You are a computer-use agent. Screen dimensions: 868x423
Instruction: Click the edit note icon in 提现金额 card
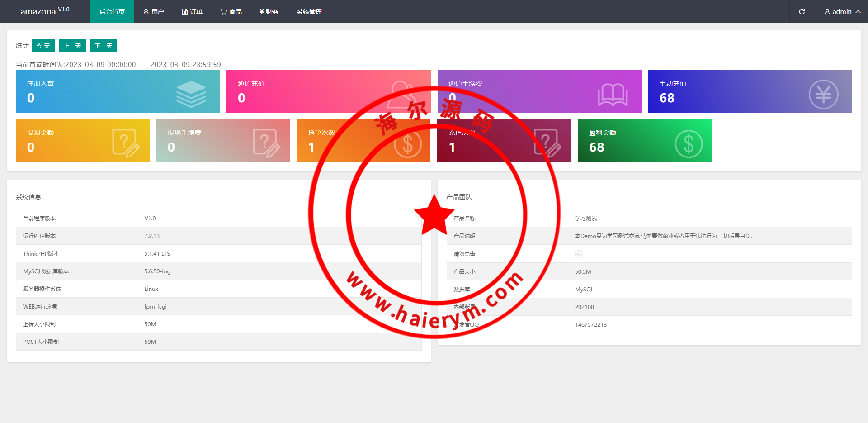pyautogui.click(x=125, y=143)
